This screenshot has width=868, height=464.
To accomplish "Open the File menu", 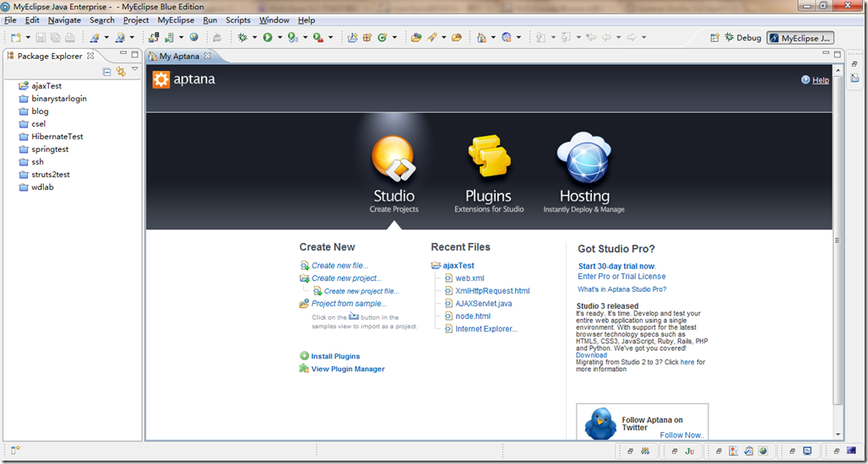I will coord(10,20).
